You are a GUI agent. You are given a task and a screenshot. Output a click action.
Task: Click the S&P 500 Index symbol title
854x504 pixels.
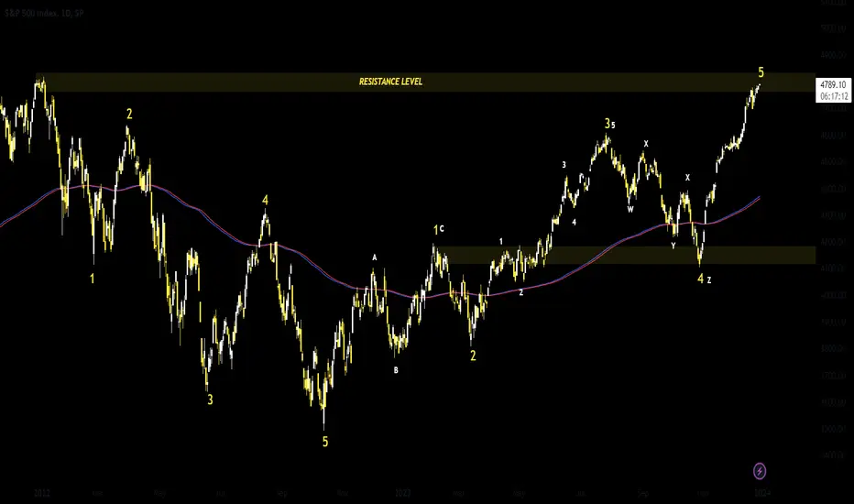(x=45, y=13)
